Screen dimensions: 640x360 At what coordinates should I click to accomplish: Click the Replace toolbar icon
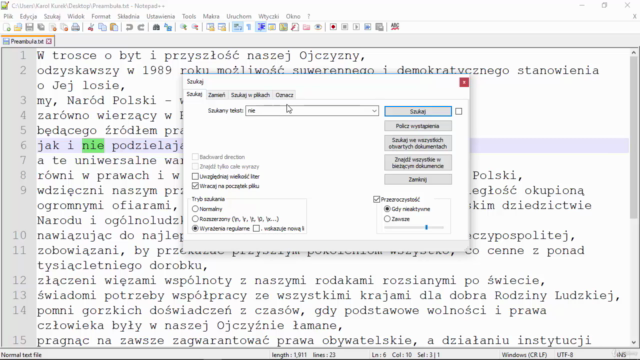click(168, 27)
